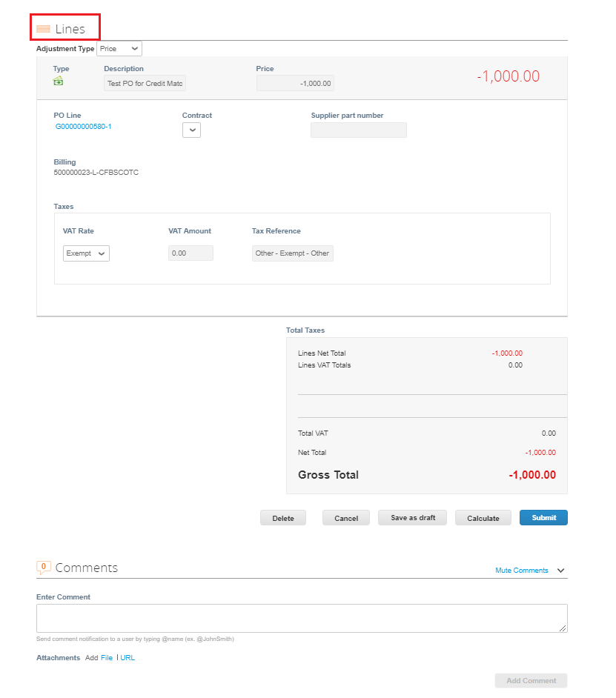616x698 pixels.
Task: Submit the credit note
Action: click(543, 518)
